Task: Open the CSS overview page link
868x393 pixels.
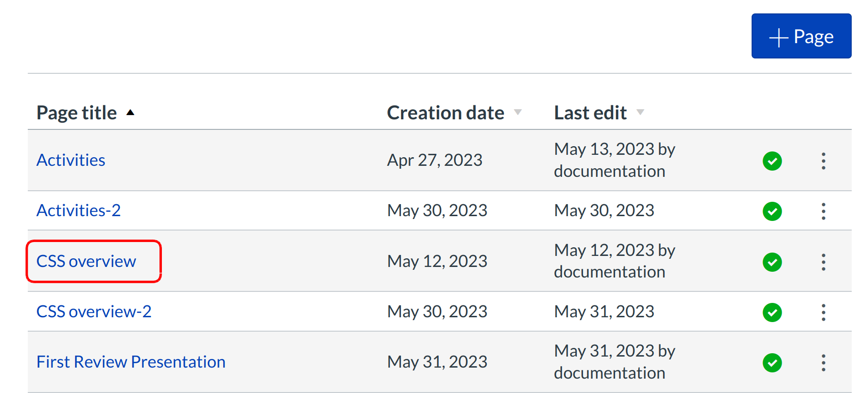Action: coord(86,261)
